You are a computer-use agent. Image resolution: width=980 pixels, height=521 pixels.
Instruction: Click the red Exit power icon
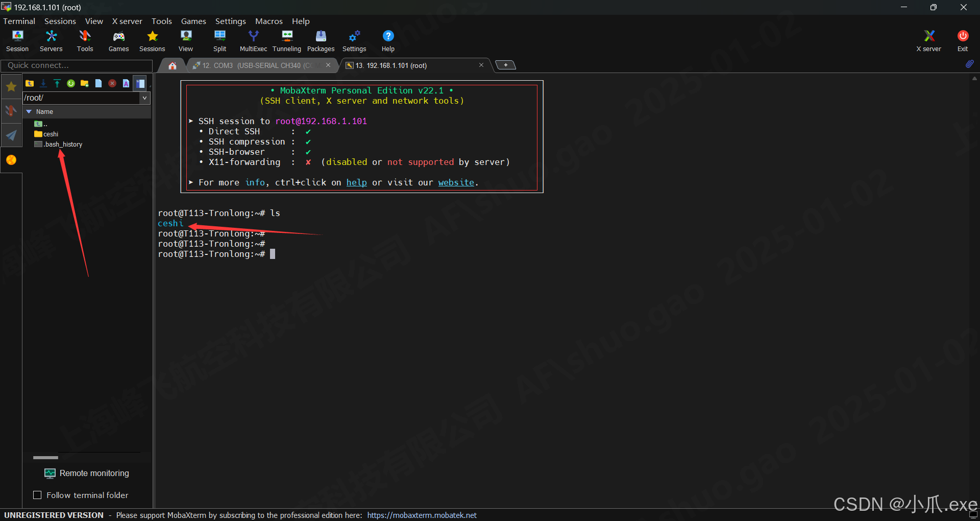coord(963,41)
